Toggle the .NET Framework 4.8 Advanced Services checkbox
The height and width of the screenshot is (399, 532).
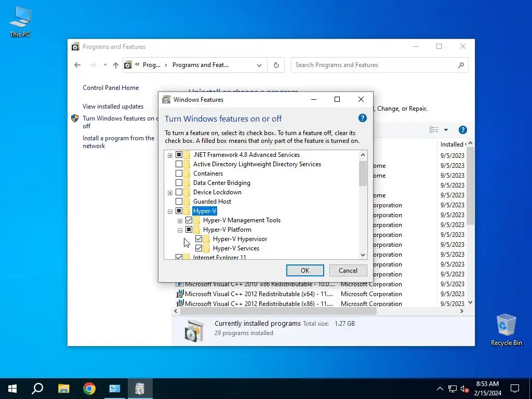179,155
